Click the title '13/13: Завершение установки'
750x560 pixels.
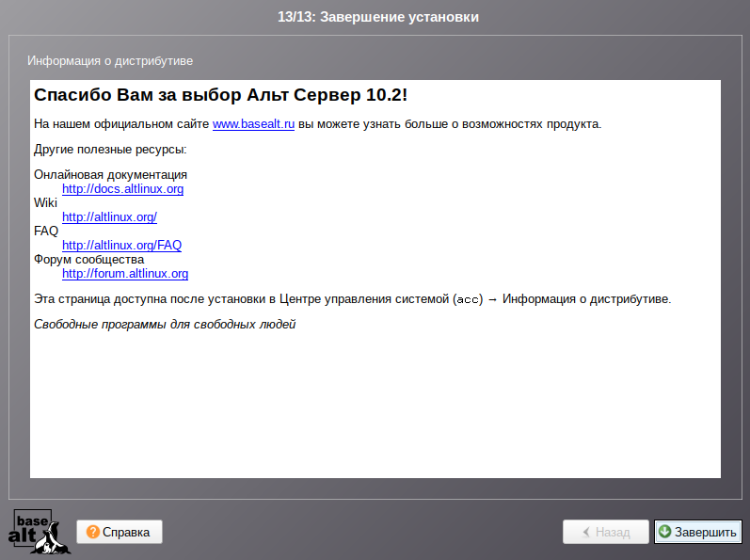378,17
